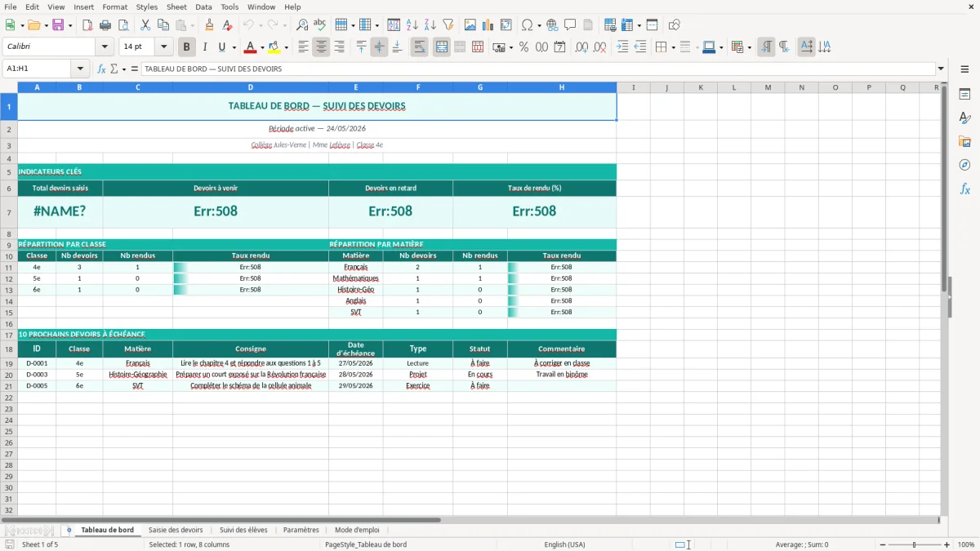
Task: Open the Data menu
Action: [x=203, y=7]
